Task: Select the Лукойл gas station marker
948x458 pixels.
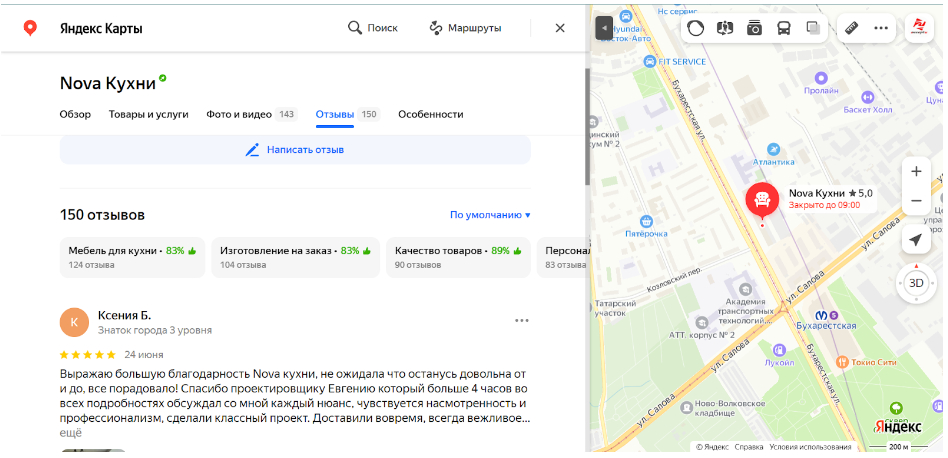Action: coord(779,349)
